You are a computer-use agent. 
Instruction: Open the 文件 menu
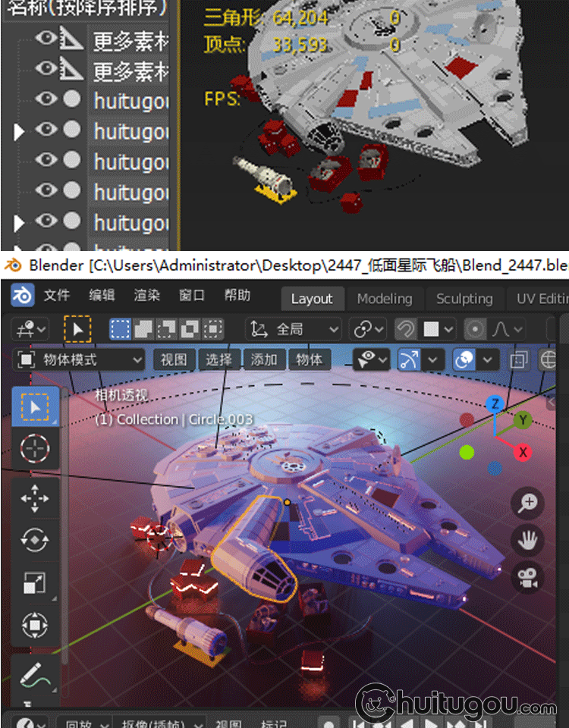(57, 295)
